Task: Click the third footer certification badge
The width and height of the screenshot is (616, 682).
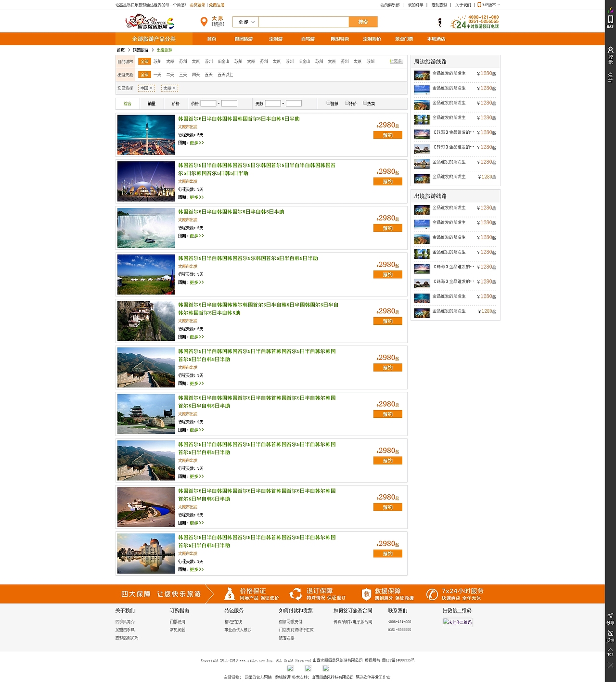Action: [x=326, y=668]
